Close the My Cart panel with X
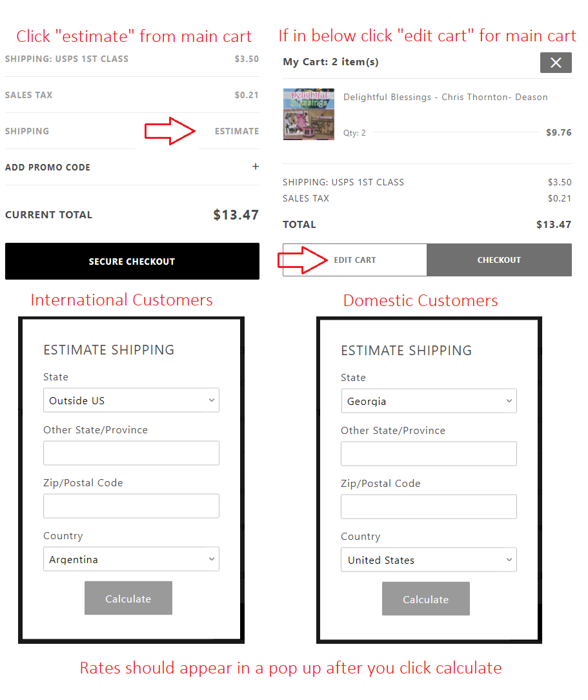This screenshot has width=588, height=700. [x=556, y=63]
